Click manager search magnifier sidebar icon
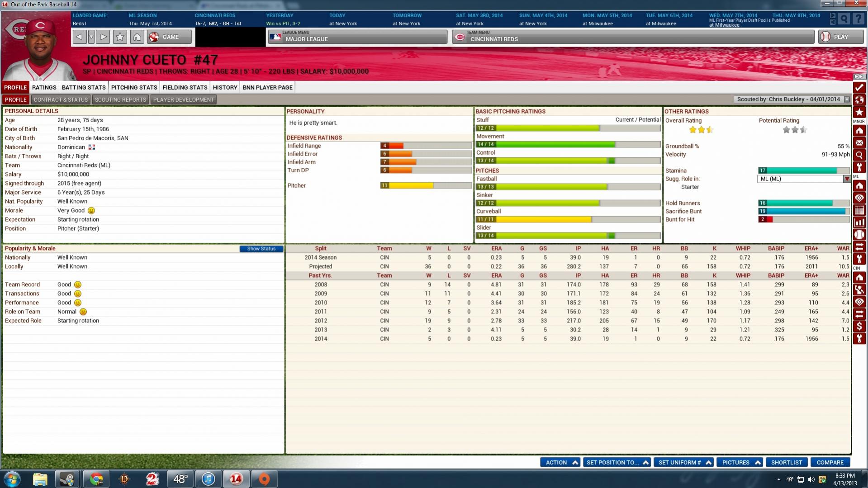Image resolution: width=868 pixels, height=488 pixels. pyautogui.click(x=859, y=156)
